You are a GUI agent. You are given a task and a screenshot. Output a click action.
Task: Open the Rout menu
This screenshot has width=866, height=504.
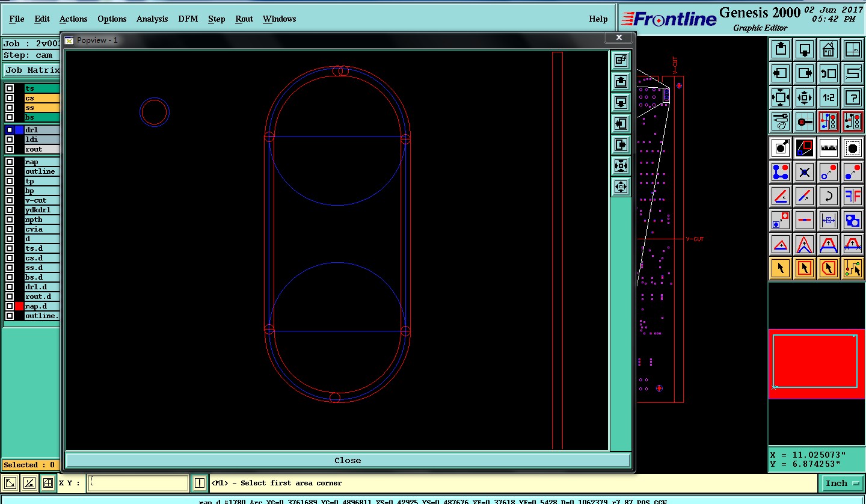tap(244, 19)
